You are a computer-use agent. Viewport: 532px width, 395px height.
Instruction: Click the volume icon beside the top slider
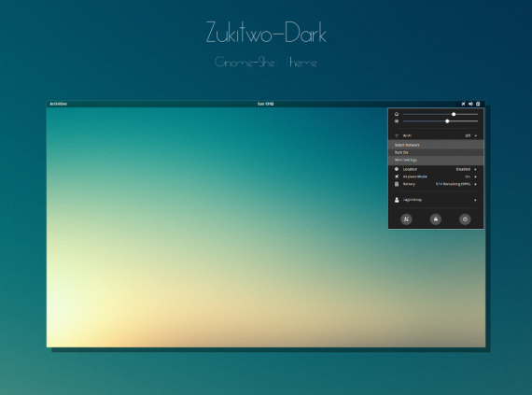pyautogui.click(x=397, y=114)
